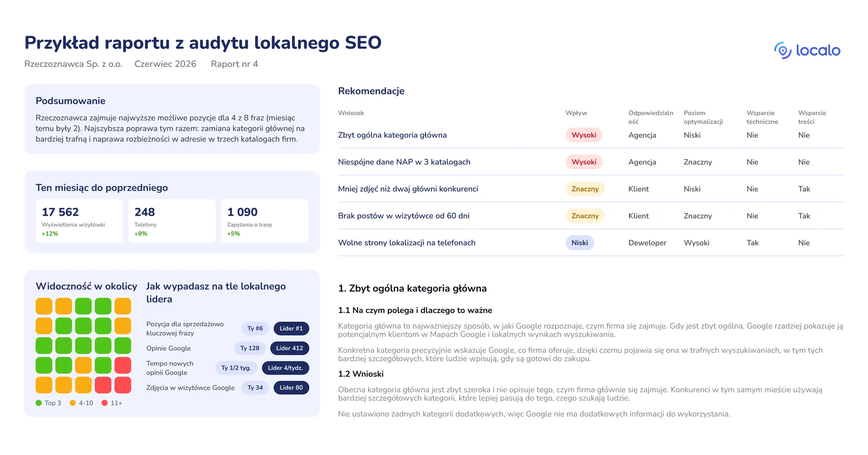Click the Wsparcie treści column header
The height and width of the screenshot is (455, 868).
812,117
